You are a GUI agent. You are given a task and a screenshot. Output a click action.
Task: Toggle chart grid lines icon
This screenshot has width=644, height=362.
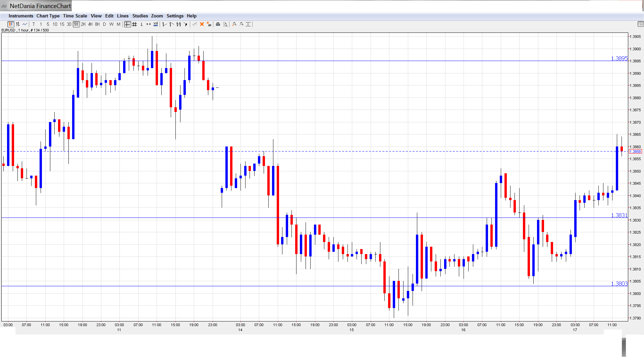[135, 24]
